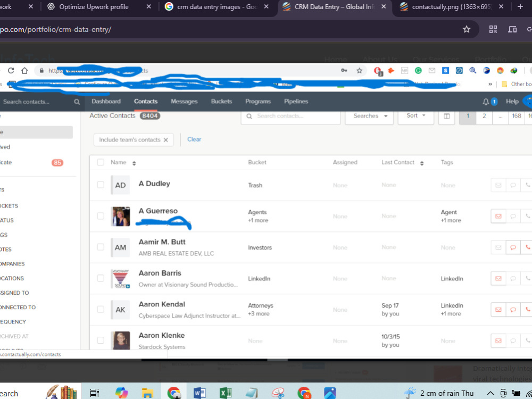
Task: Click the email icon in A Guerreso row
Action: tap(498, 216)
